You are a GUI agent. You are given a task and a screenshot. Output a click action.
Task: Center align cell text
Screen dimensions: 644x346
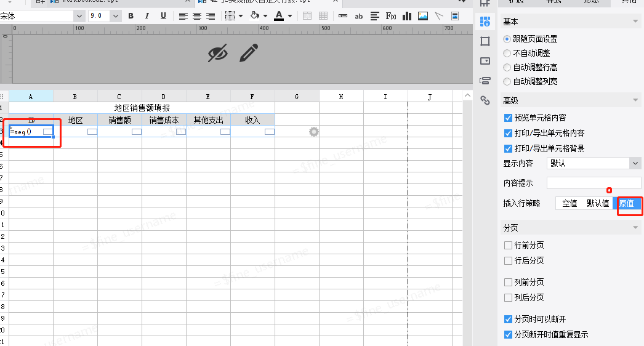click(197, 16)
